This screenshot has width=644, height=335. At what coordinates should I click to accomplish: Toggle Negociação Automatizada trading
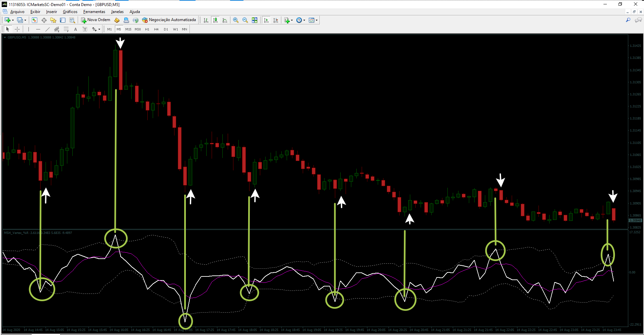click(x=169, y=20)
